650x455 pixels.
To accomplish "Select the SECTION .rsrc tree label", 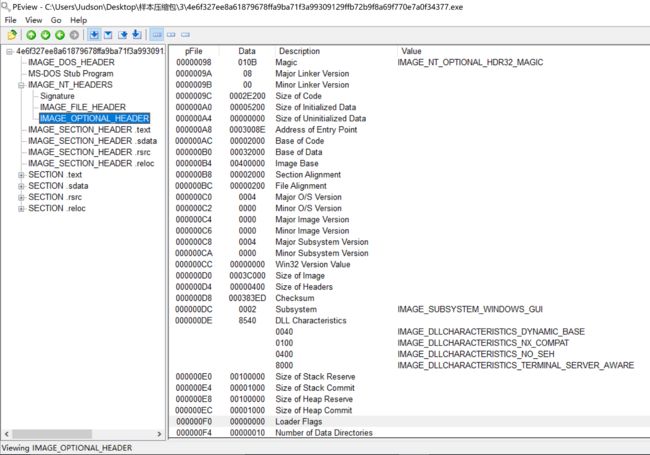I will (55, 197).
